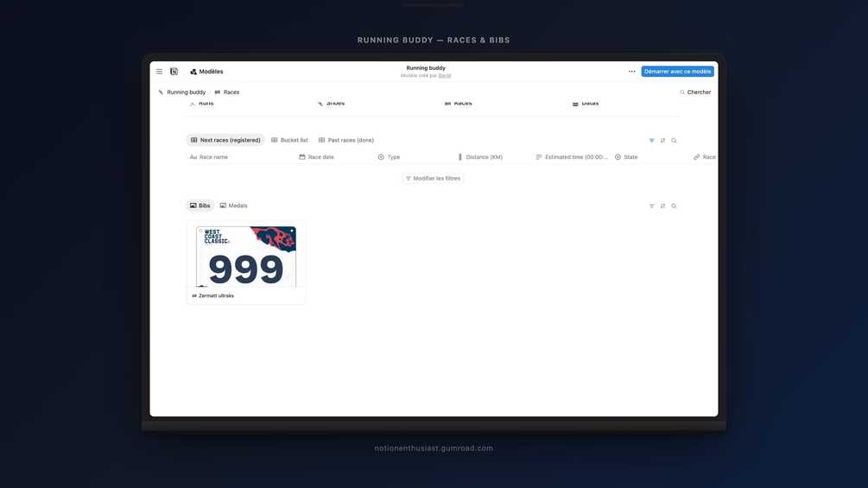
Task: Open the hamburger sidebar menu
Action: pos(160,72)
